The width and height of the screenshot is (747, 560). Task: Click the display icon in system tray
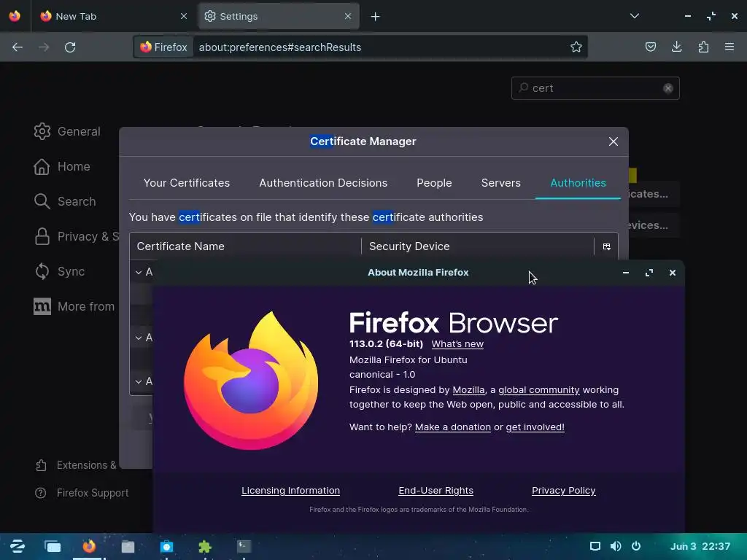(595, 546)
